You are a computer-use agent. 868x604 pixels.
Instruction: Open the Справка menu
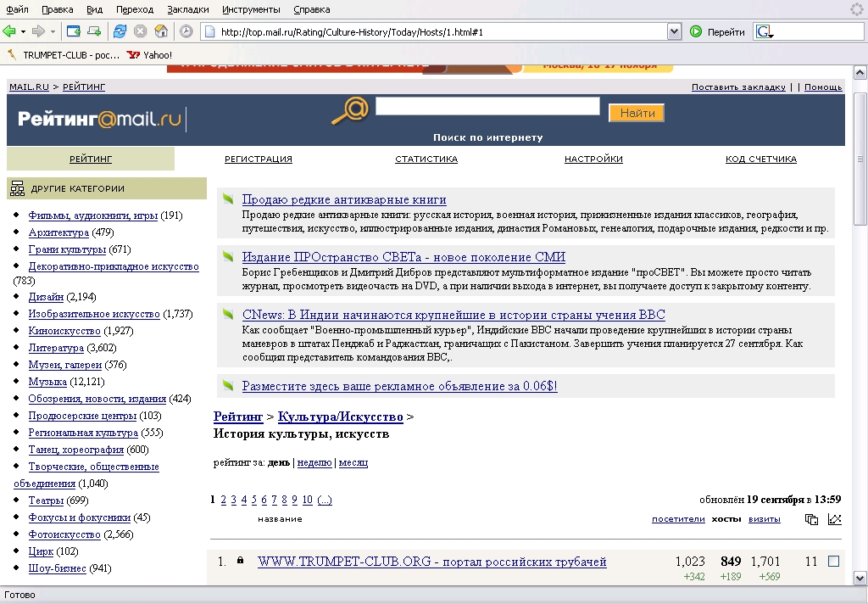click(312, 9)
